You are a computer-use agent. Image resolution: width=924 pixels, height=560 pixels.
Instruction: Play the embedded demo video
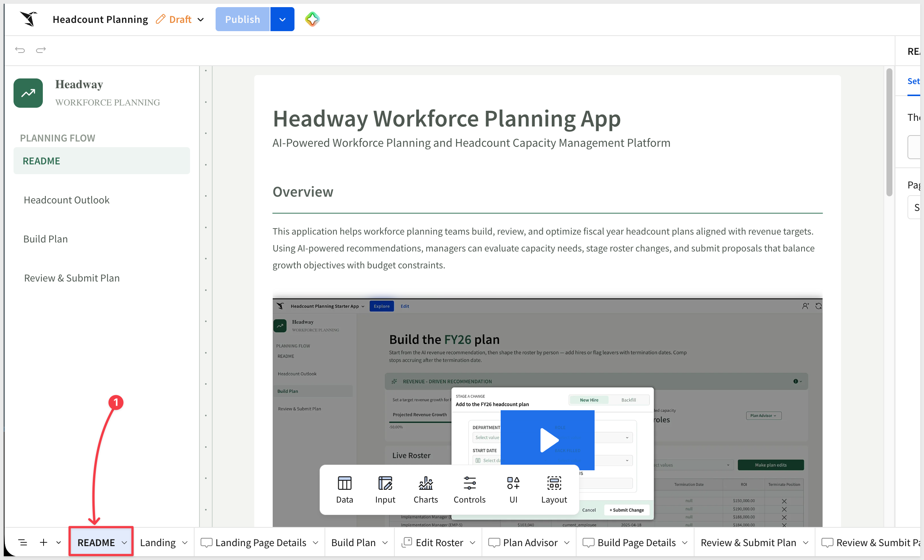point(548,440)
